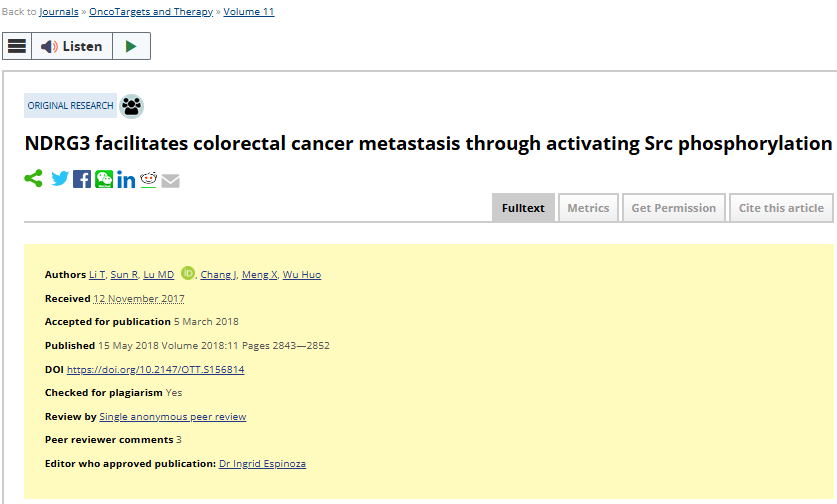Share the article on Facebook
837x504 pixels.
(x=82, y=179)
